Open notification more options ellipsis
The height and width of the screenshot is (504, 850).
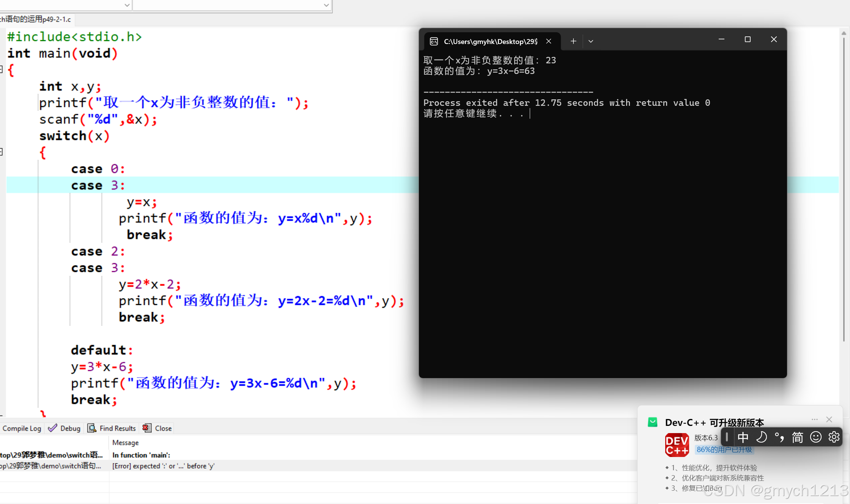tap(814, 419)
